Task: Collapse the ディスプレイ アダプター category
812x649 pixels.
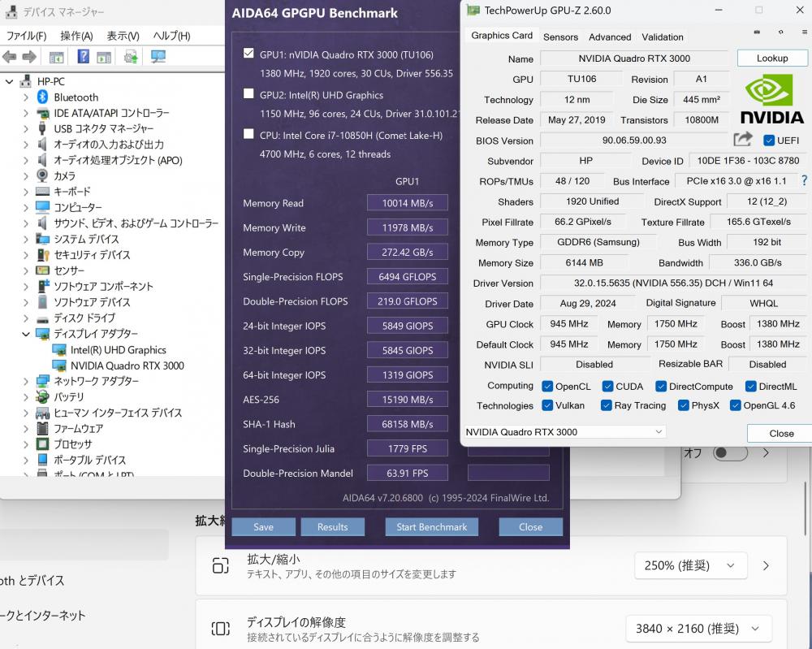Action: pyautogui.click(x=26, y=334)
